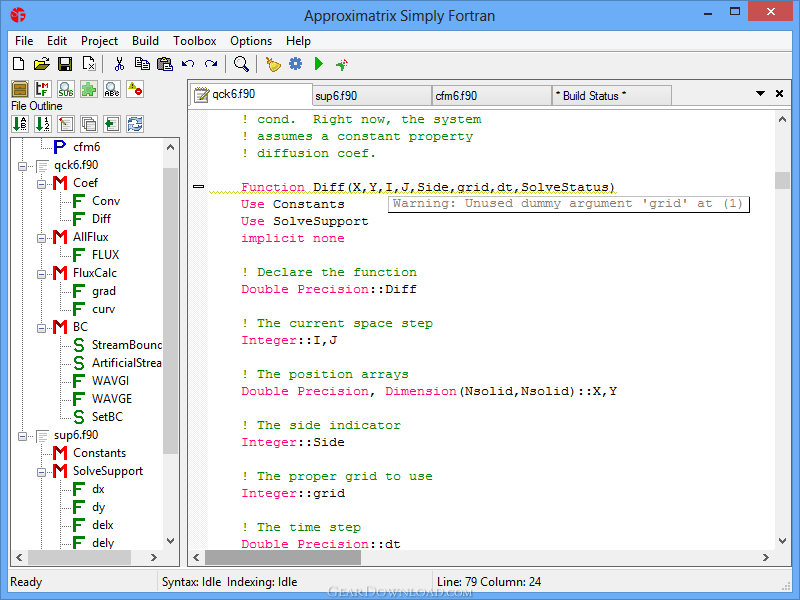The width and height of the screenshot is (800, 600).
Task: Paste from clipboard icon
Action: tap(165, 64)
